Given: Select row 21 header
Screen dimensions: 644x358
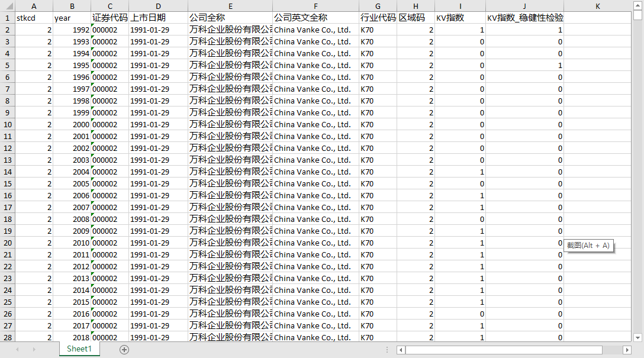Looking at the screenshot, I should click(7, 254).
